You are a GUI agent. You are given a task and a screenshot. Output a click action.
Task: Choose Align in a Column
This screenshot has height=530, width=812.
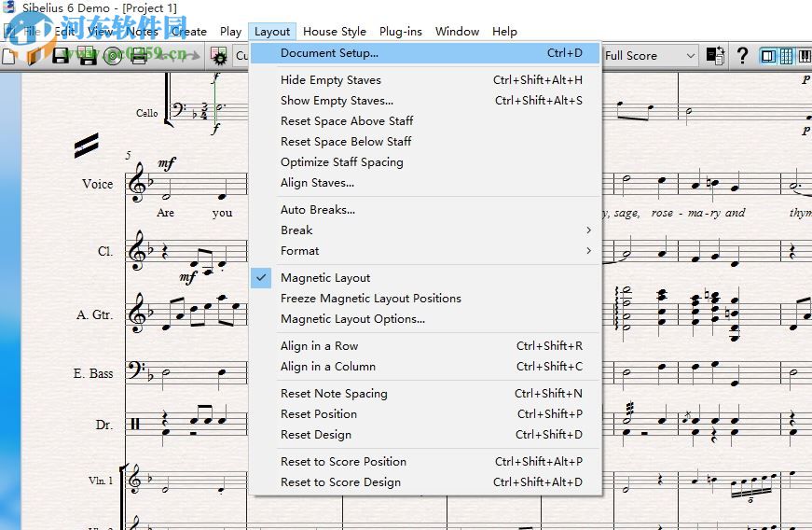(424, 367)
